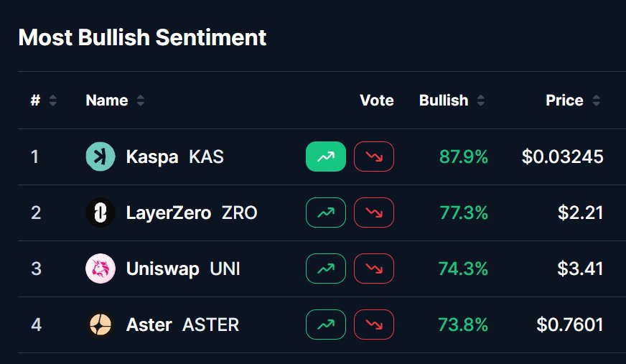Sort table by Bullish percentage column

[452, 101]
